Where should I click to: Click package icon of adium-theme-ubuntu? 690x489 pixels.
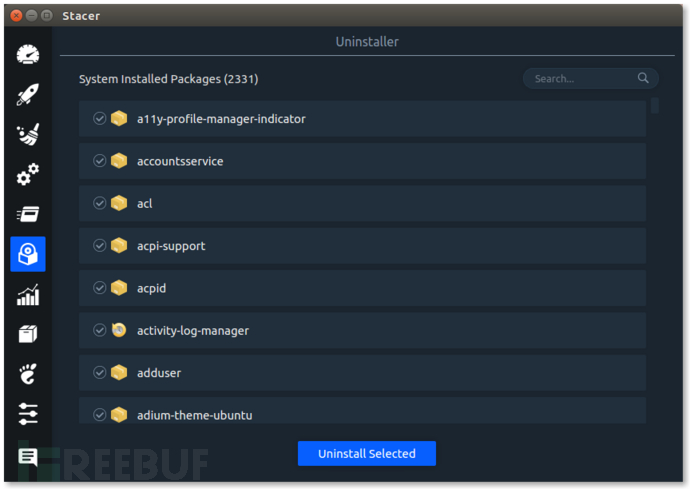click(x=119, y=415)
